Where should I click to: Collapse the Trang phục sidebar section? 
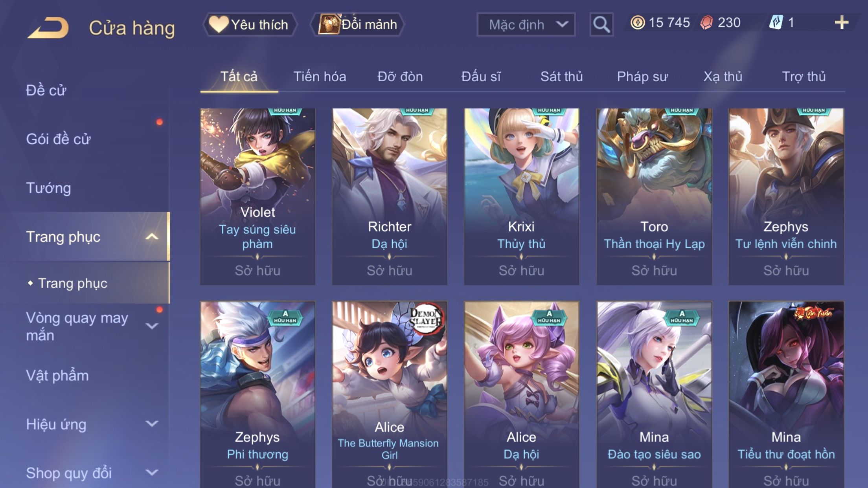tap(152, 237)
